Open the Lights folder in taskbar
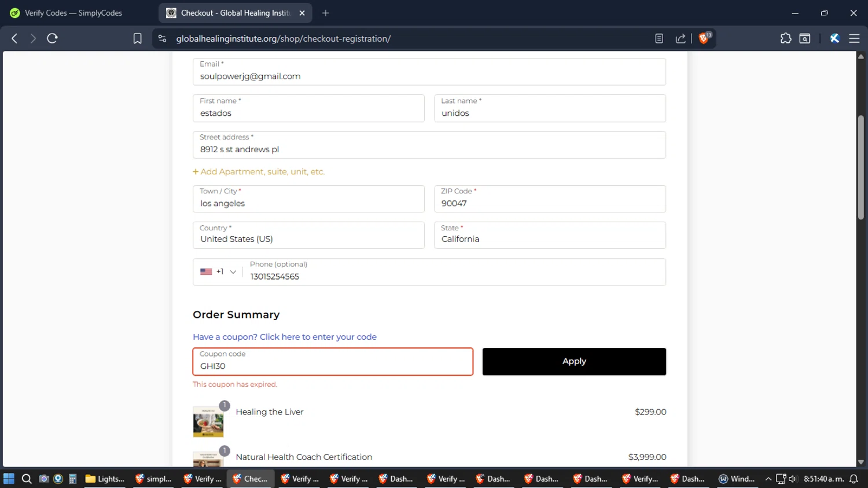The image size is (868, 488). pyautogui.click(x=105, y=479)
